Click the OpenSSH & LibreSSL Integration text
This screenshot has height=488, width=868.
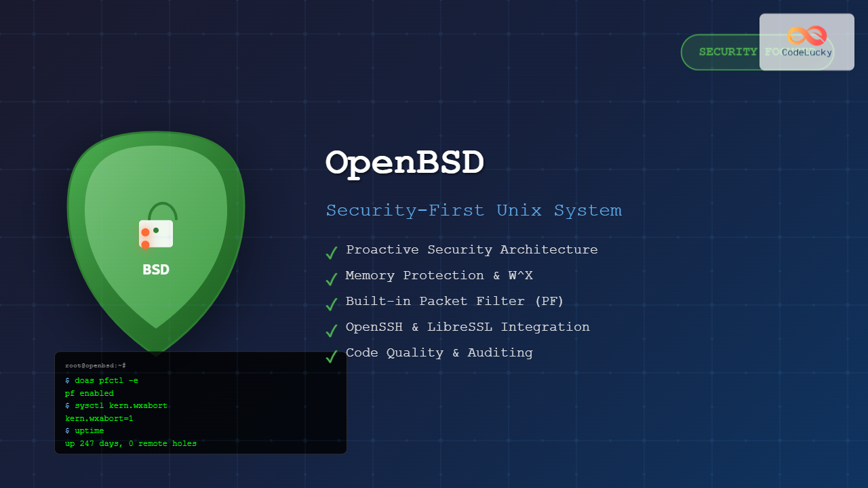tap(467, 327)
